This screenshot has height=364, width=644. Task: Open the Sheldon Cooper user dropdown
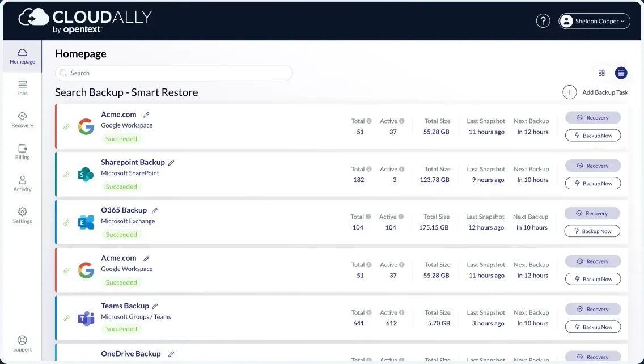[594, 21]
